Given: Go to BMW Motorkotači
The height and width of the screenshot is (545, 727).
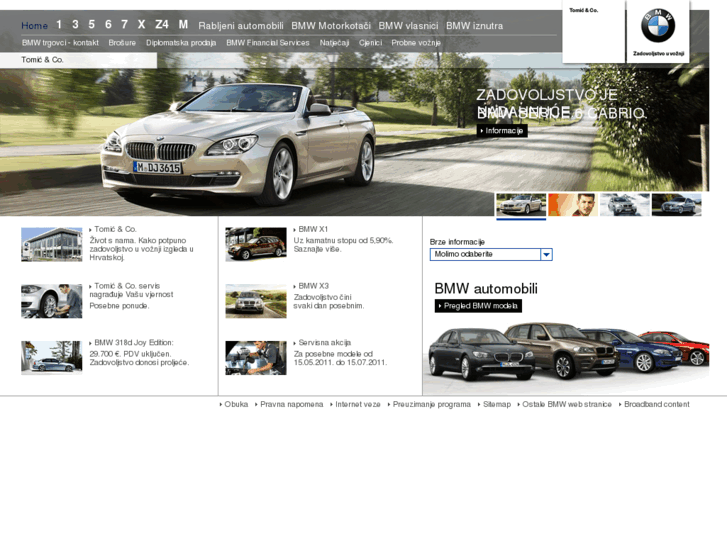Looking at the screenshot, I should [331, 26].
